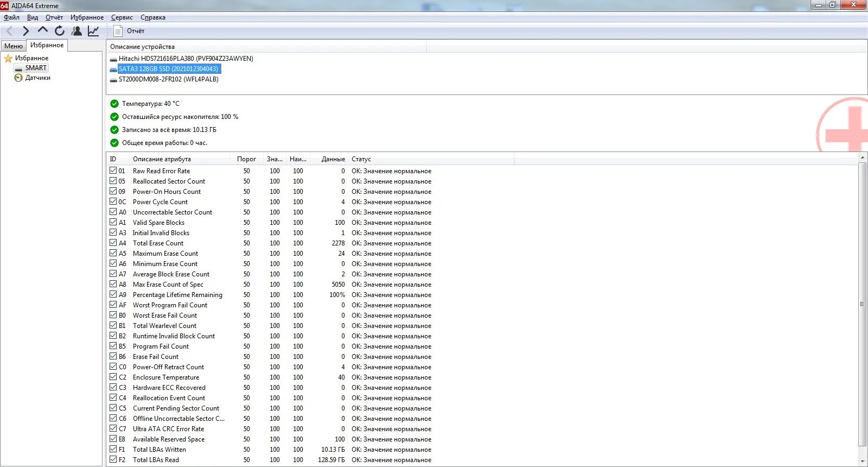The image size is (868, 467).
Task: Open the Сервис menu
Action: click(122, 17)
